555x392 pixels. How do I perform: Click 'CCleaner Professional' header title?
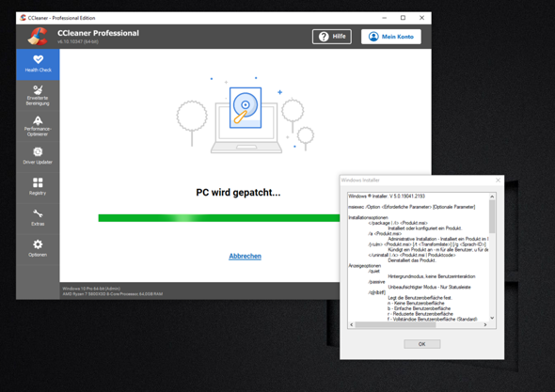[x=98, y=33]
